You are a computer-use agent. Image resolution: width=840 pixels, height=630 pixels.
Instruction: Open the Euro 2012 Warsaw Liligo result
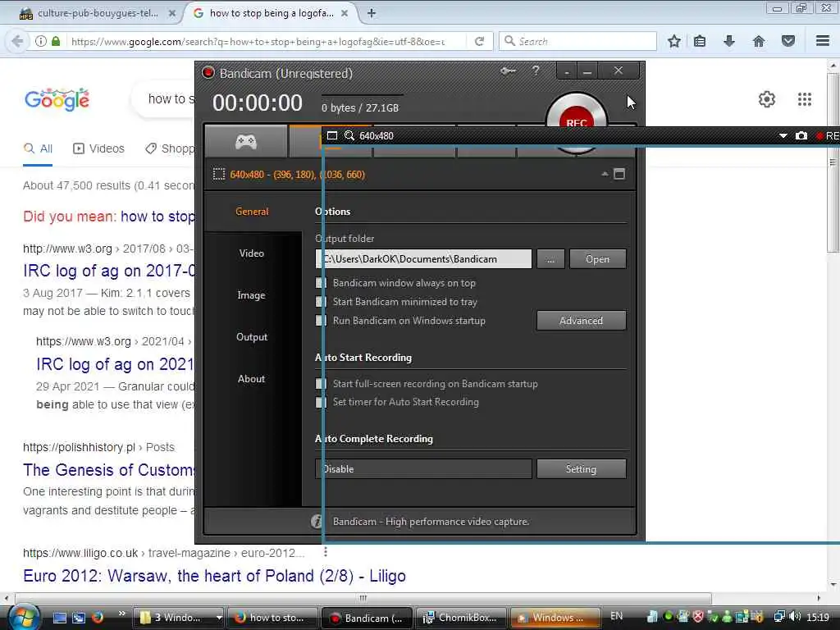click(x=214, y=576)
